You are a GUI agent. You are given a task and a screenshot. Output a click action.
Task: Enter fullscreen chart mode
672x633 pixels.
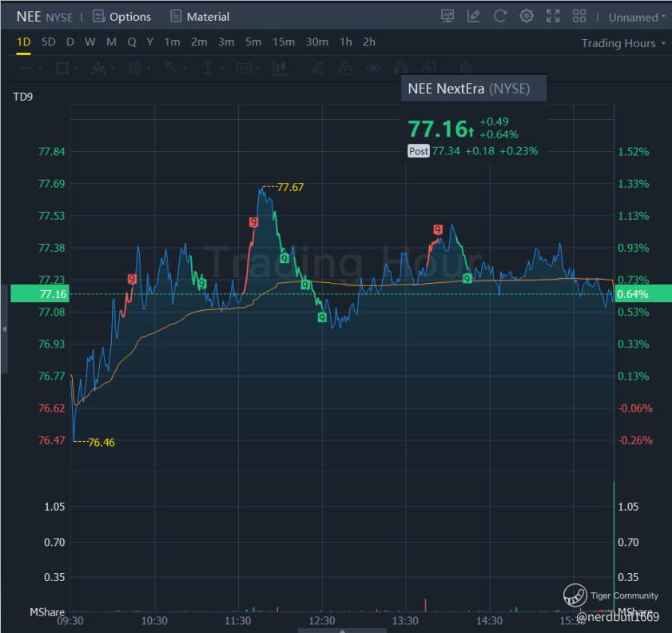(x=553, y=16)
